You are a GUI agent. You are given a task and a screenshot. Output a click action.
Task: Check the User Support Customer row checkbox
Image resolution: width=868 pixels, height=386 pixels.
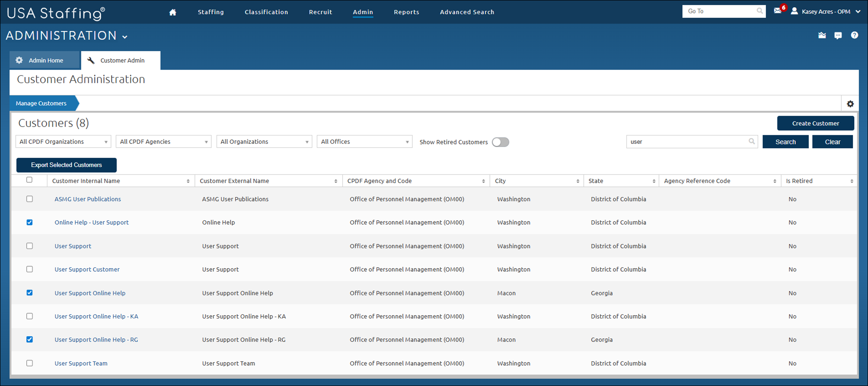coord(30,269)
